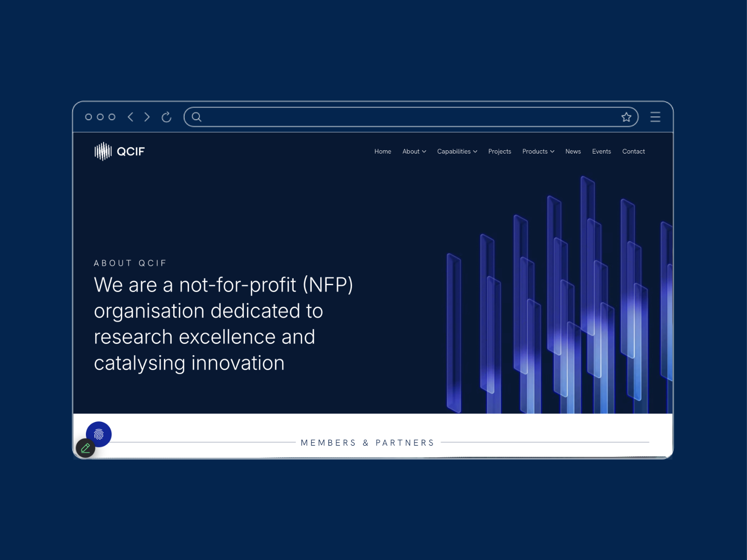Open the News section from the navbar
This screenshot has width=747, height=560.
573,151
